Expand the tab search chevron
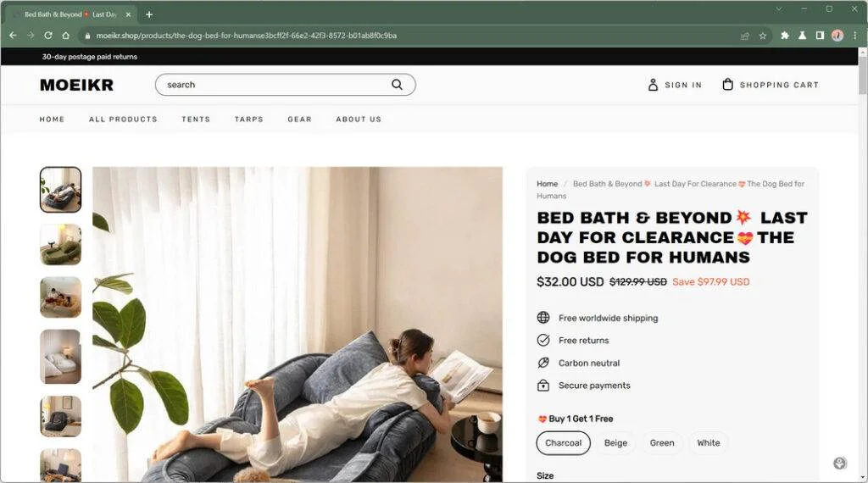868x483 pixels. [779, 8]
